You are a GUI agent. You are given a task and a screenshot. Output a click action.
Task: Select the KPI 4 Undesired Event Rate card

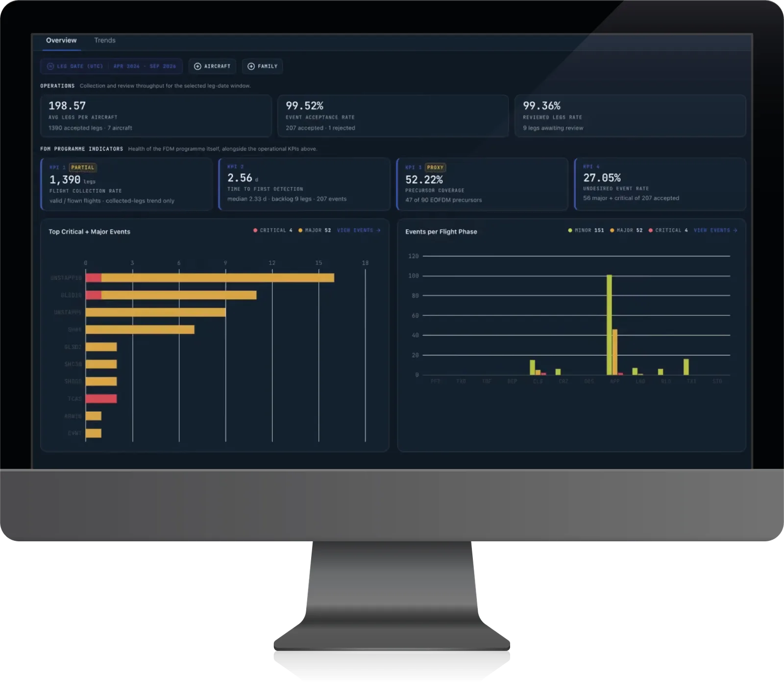pyautogui.click(x=660, y=184)
